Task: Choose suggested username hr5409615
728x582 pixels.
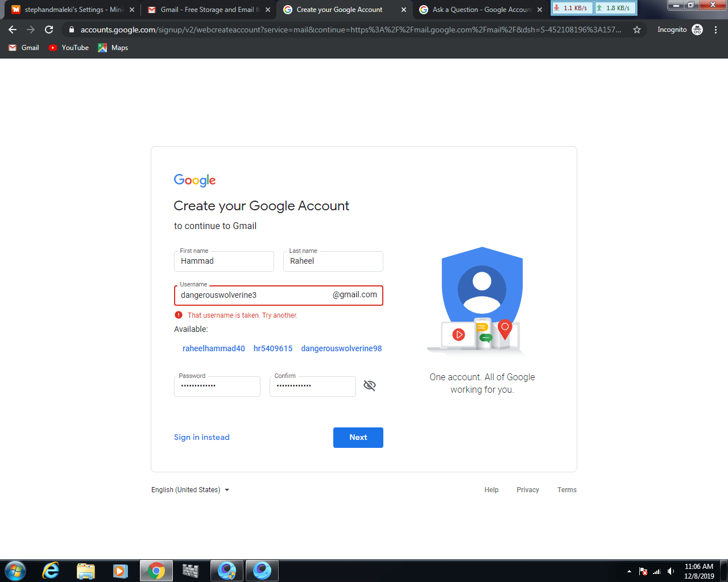Action: click(273, 348)
